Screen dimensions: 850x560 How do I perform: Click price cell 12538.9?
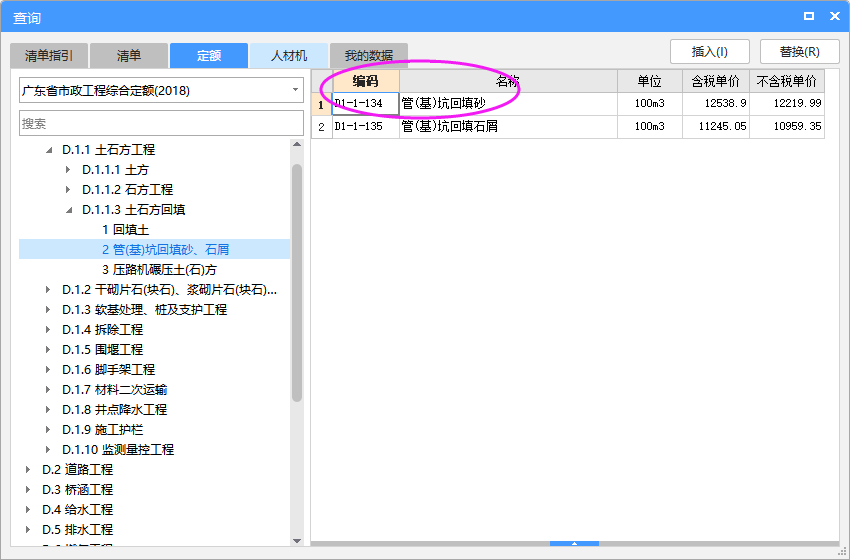(716, 104)
